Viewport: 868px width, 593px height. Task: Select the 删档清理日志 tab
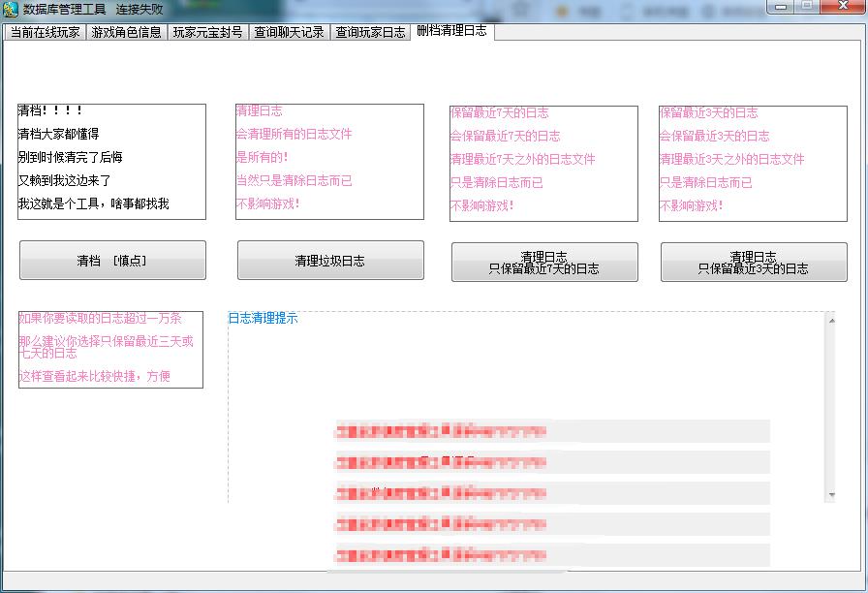click(x=452, y=31)
